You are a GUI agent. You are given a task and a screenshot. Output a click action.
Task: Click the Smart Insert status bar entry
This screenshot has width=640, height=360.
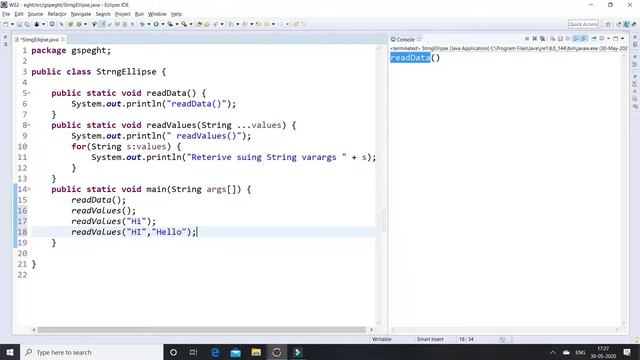tap(430, 339)
